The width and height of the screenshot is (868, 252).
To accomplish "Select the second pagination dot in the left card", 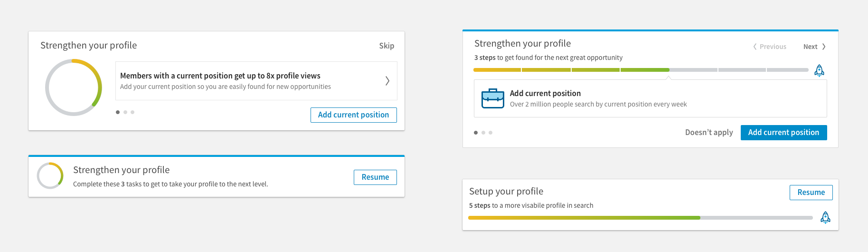I will [x=125, y=112].
